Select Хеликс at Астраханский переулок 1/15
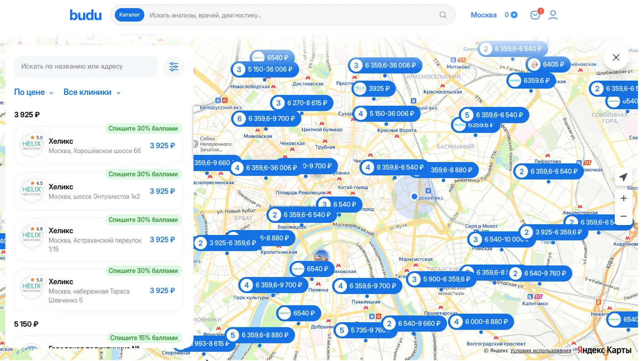This screenshot has height=361, width=644. pyautogui.click(x=99, y=240)
